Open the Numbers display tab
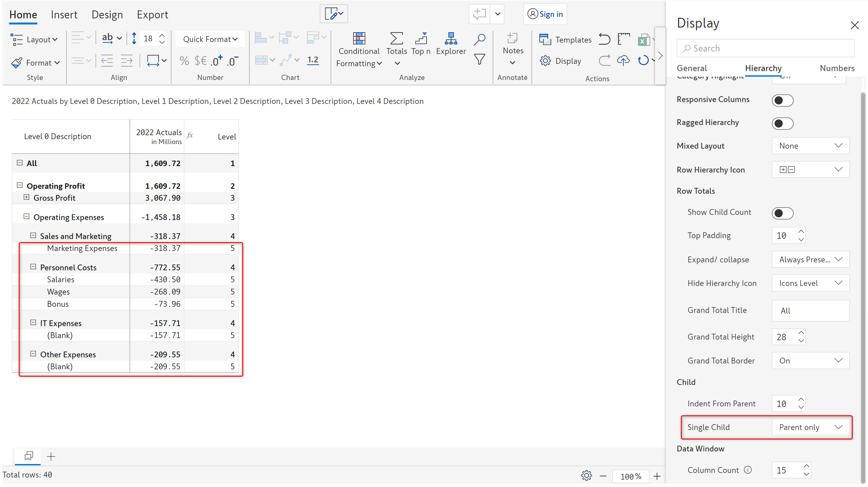The width and height of the screenshot is (868, 487). (x=837, y=68)
